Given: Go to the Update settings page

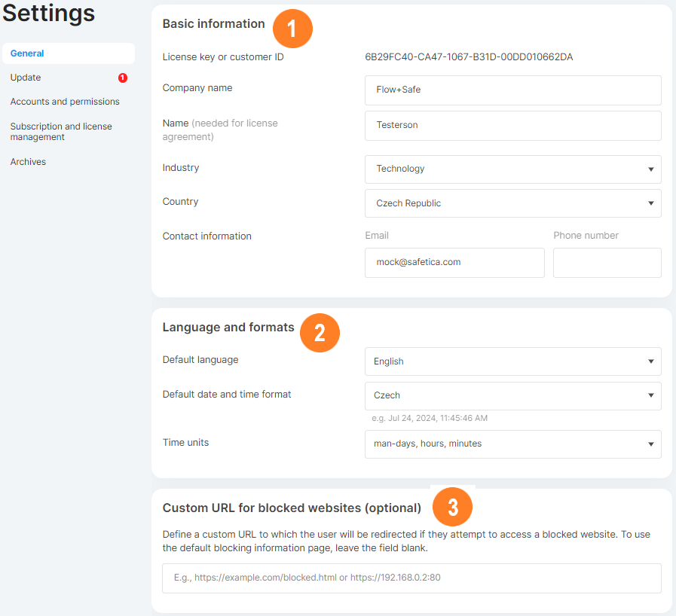Looking at the screenshot, I should pos(26,78).
